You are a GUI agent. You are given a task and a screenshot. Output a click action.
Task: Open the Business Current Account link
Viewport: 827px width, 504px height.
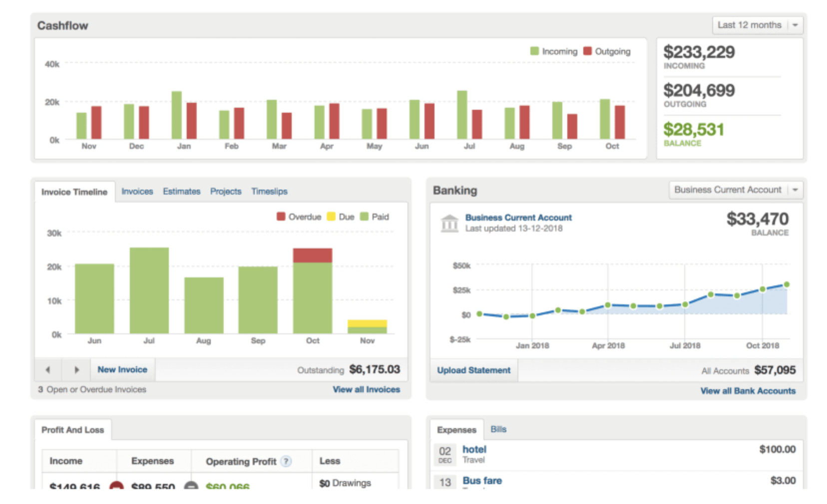click(x=518, y=218)
